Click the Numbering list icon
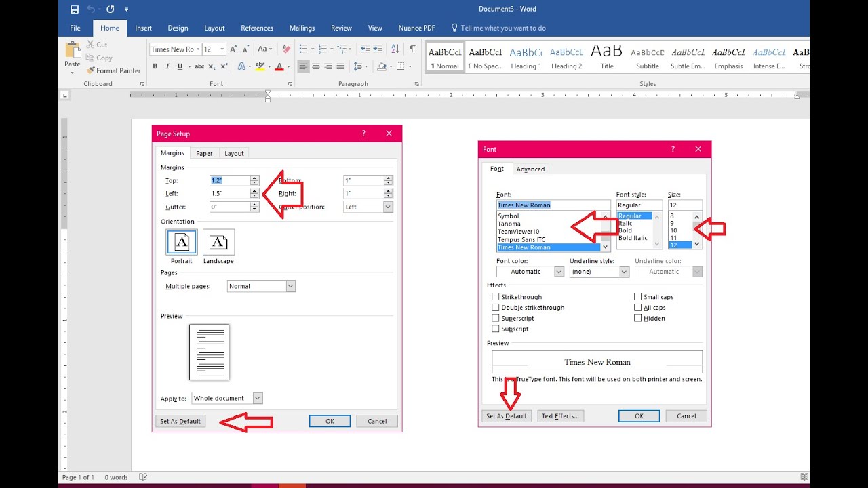This screenshot has height=488, width=868. [x=323, y=49]
